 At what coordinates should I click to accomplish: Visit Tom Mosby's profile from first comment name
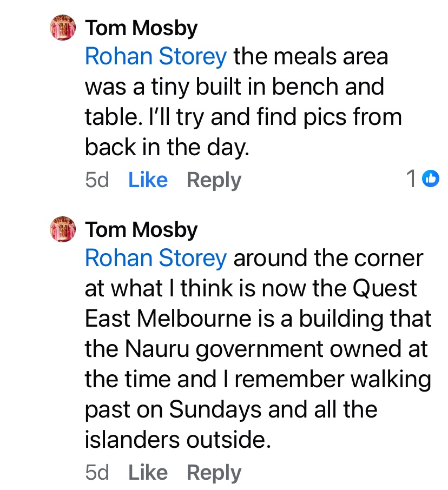(142, 28)
